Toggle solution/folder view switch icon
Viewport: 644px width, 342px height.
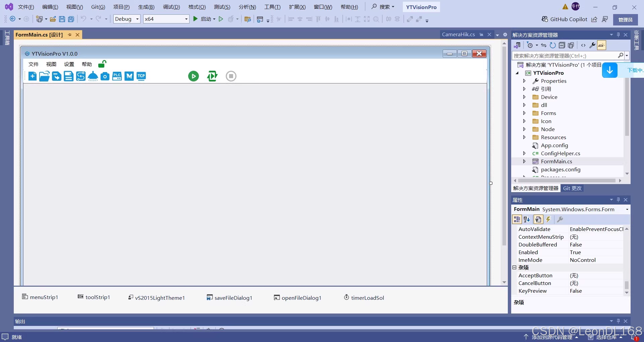click(517, 45)
